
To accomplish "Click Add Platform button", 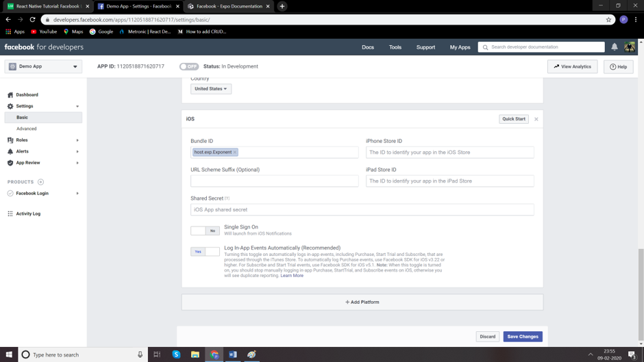I will click(362, 302).
